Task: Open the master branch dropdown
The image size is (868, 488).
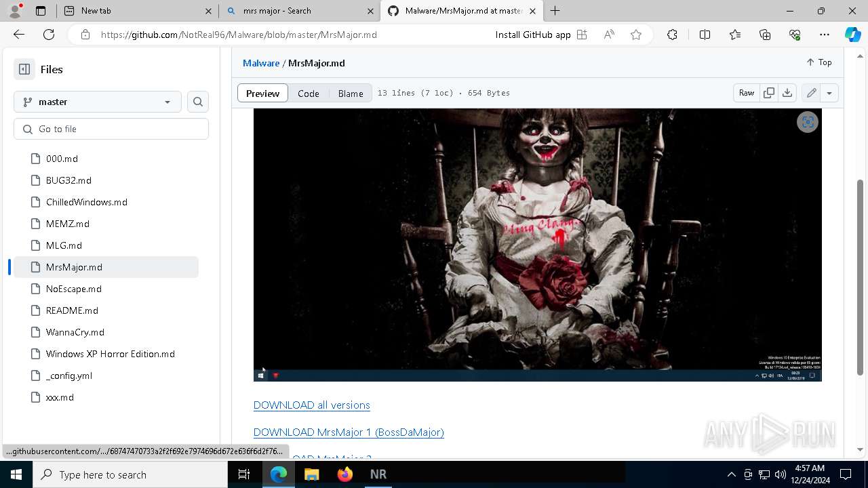Action: tap(98, 102)
